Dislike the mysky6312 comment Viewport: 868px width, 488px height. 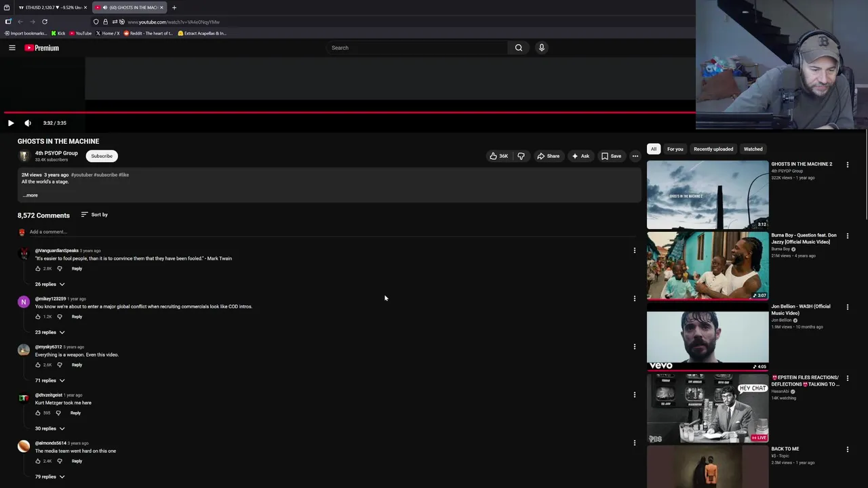(x=59, y=365)
